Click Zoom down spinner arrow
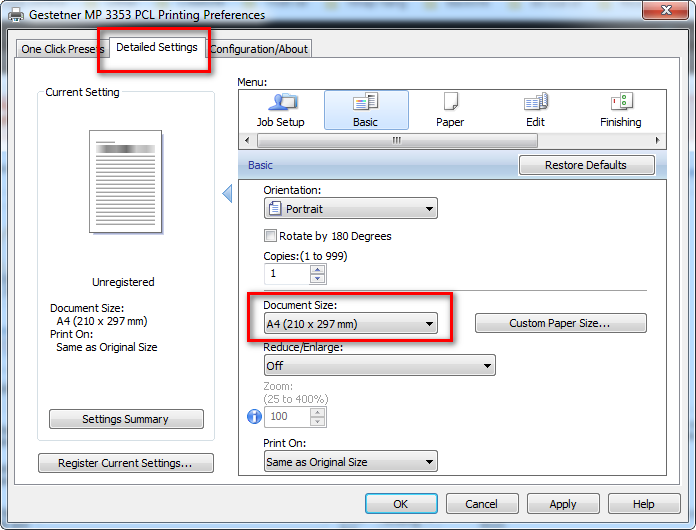This screenshot has height=530, width=696. [317, 422]
